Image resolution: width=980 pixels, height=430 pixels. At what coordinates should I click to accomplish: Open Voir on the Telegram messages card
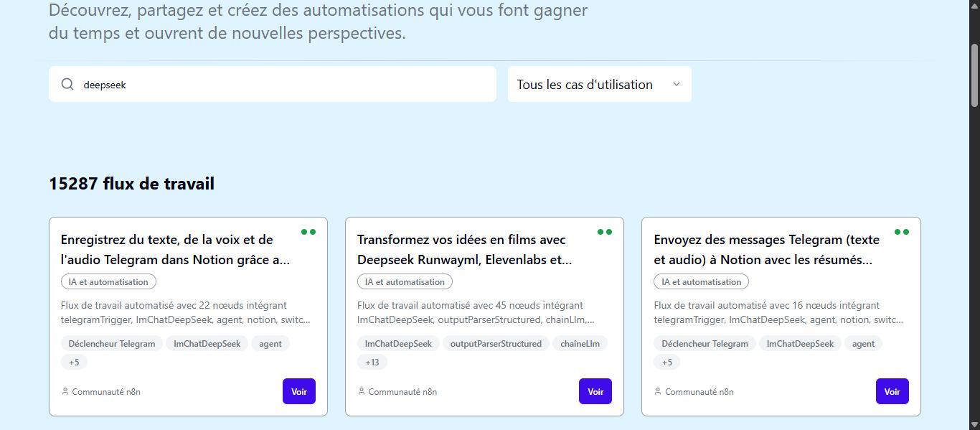pos(892,391)
